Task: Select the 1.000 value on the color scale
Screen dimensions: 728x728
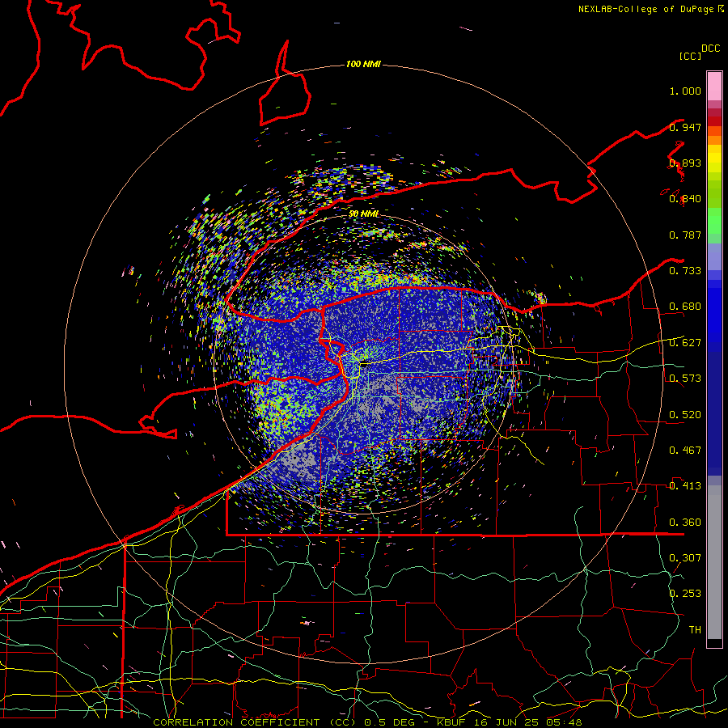Action: coord(685,91)
